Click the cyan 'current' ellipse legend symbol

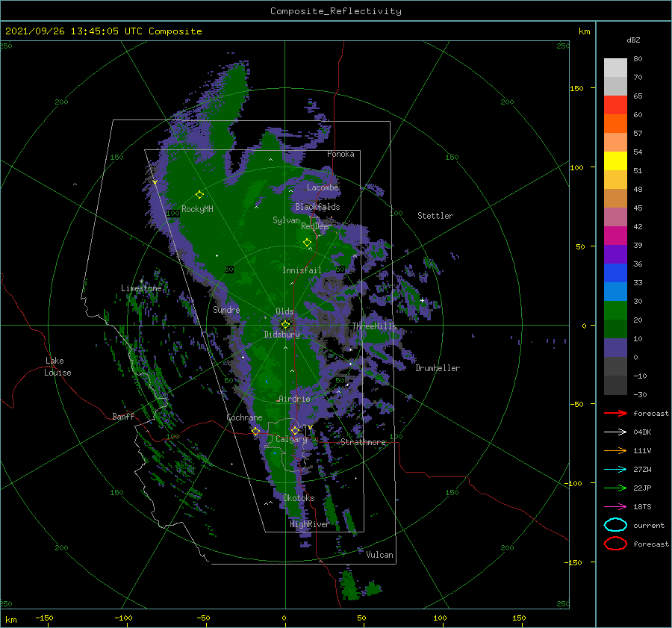[615, 525]
